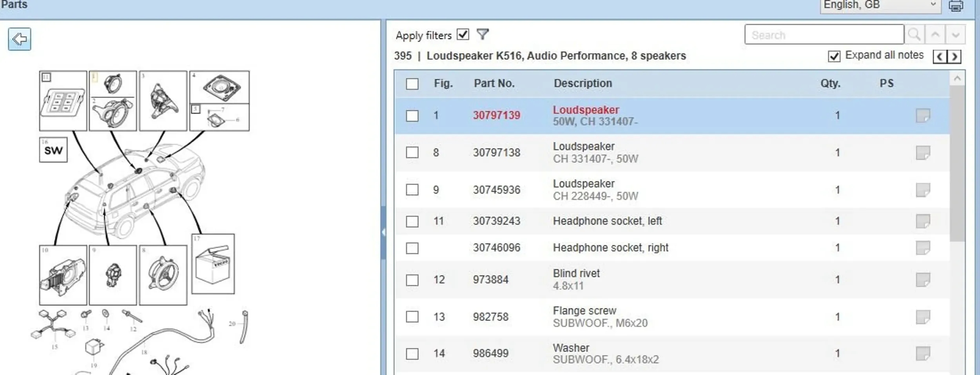
Task: Toggle the Apply filters checkbox
Action: (463, 34)
